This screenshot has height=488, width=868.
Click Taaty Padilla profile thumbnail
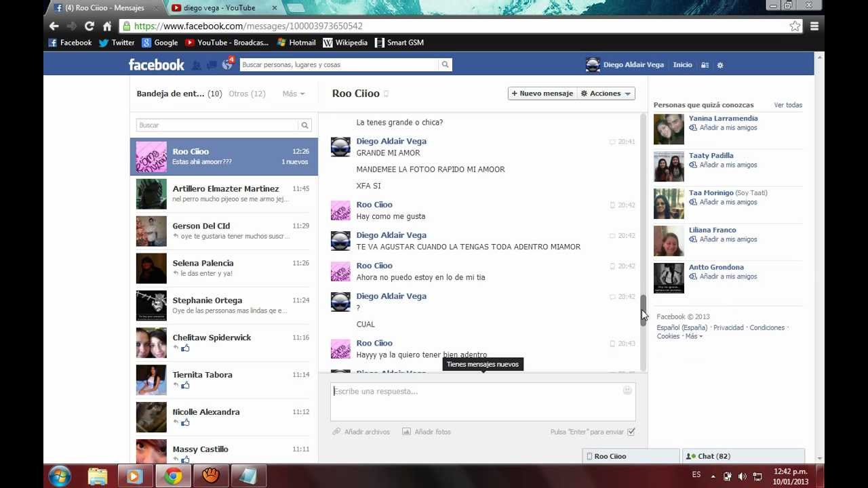coord(669,167)
